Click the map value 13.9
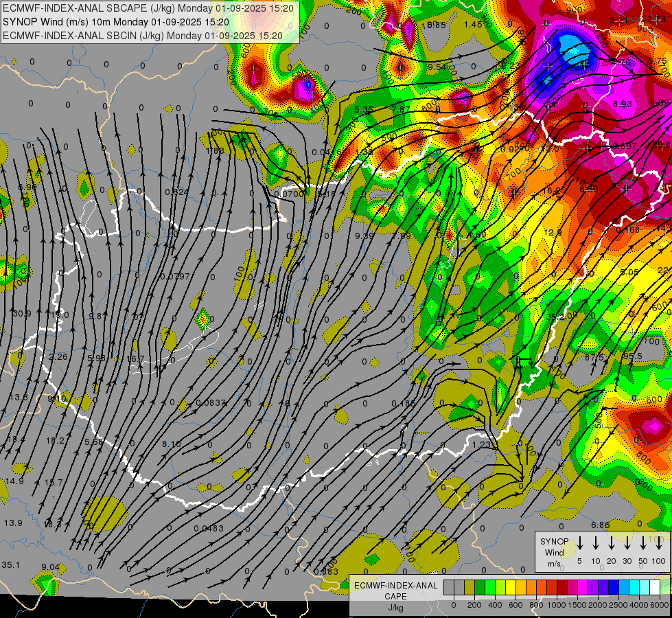The width and height of the screenshot is (672, 618). (x=13, y=523)
